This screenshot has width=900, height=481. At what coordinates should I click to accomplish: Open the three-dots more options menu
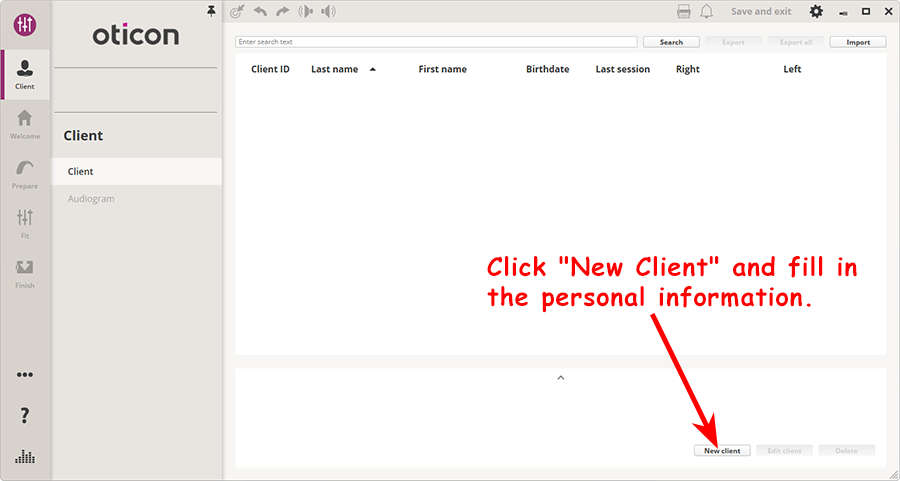25,375
